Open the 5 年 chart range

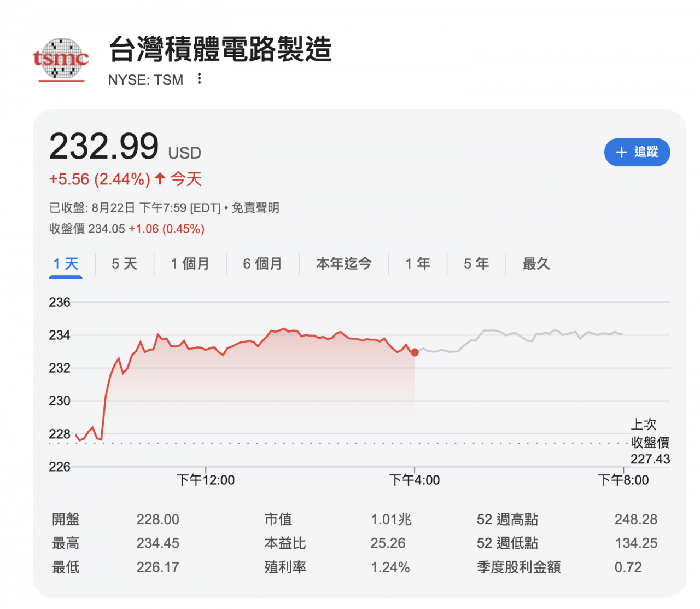coord(476,264)
